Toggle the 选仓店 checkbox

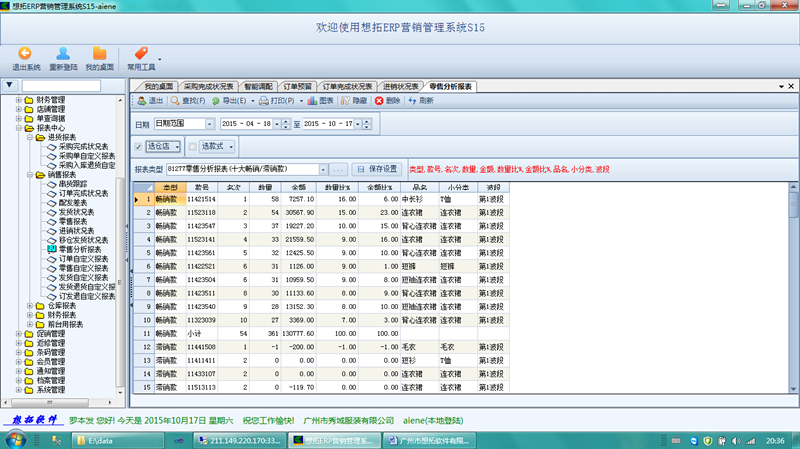(x=139, y=147)
